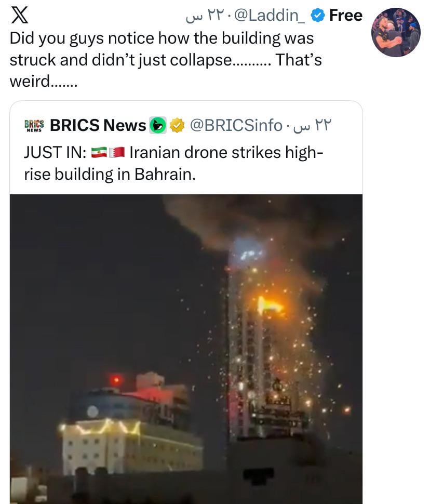Click the "Free" display name

(345, 16)
